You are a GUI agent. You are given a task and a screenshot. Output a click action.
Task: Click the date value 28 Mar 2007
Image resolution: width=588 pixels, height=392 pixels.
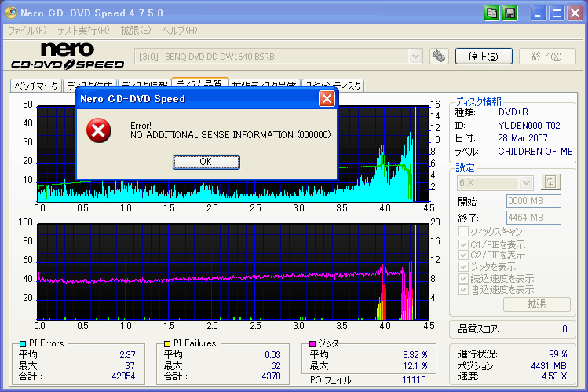click(x=523, y=138)
